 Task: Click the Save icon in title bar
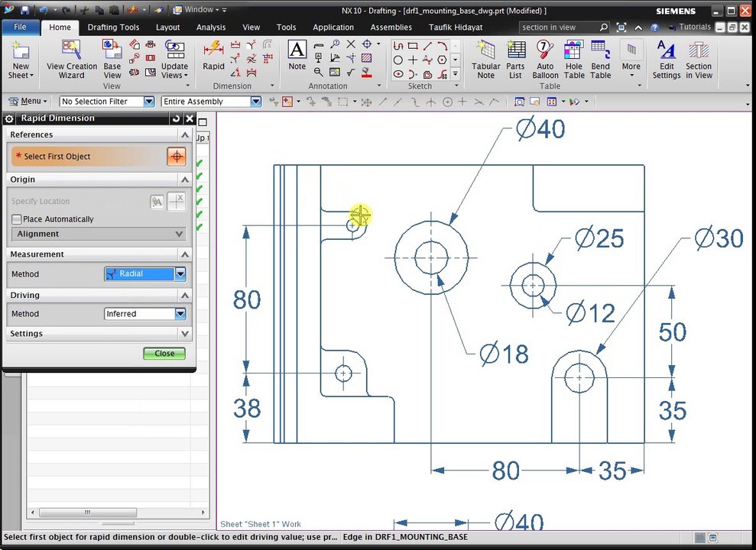coord(25,10)
